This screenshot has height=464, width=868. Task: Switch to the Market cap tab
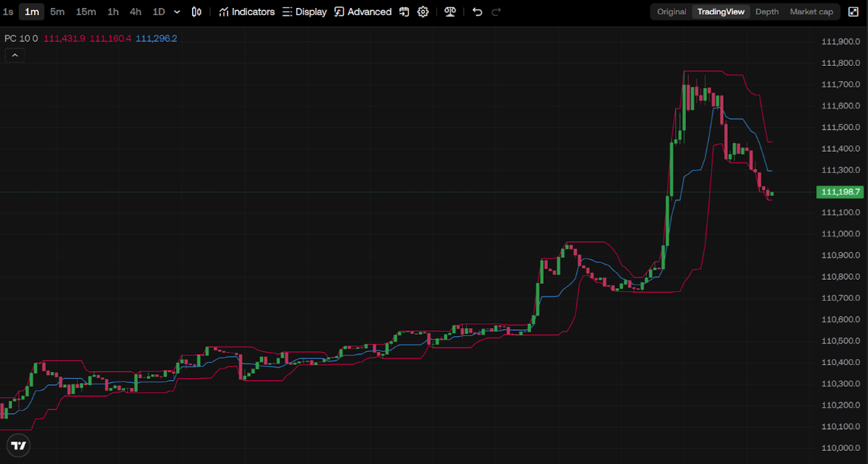point(811,12)
